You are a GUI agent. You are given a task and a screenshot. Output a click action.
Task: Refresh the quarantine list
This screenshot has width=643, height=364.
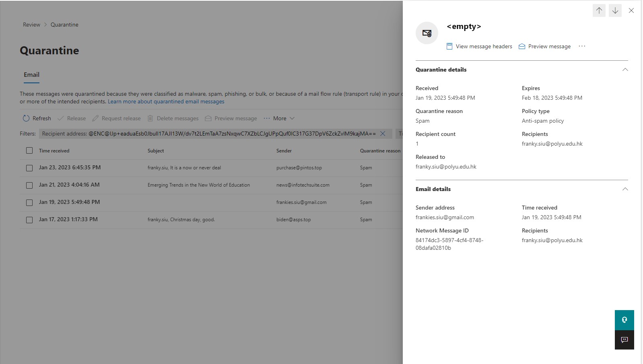37,118
